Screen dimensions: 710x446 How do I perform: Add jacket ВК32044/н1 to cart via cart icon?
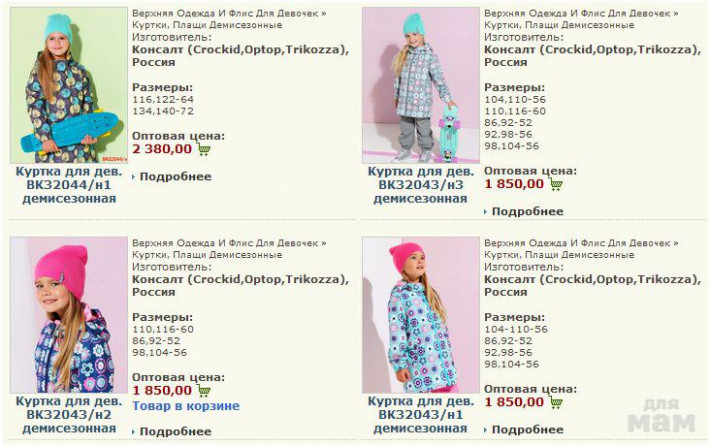(x=204, y=149)
